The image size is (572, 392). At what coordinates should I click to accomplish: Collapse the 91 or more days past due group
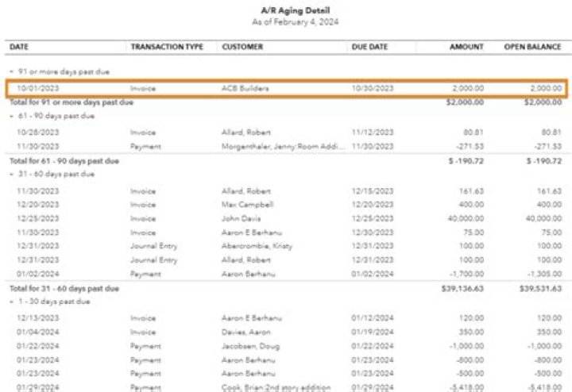click(10, 70)
